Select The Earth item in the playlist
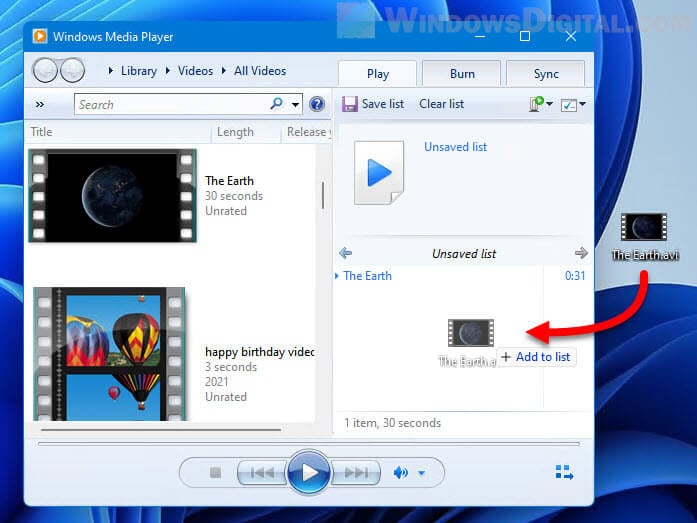Image resolution: width=697 pixels, height=523 pixels. coord(367,276)
